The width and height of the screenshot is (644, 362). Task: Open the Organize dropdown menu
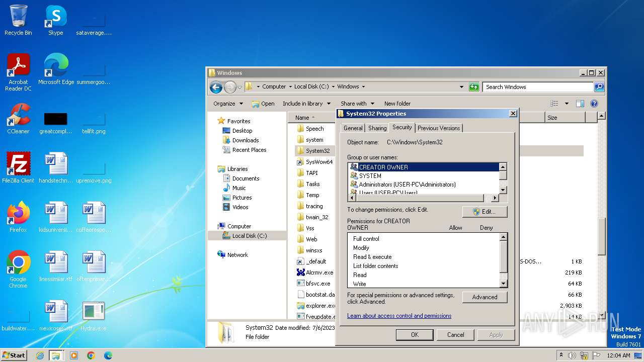pyautogui.click(x=228, y=104)
